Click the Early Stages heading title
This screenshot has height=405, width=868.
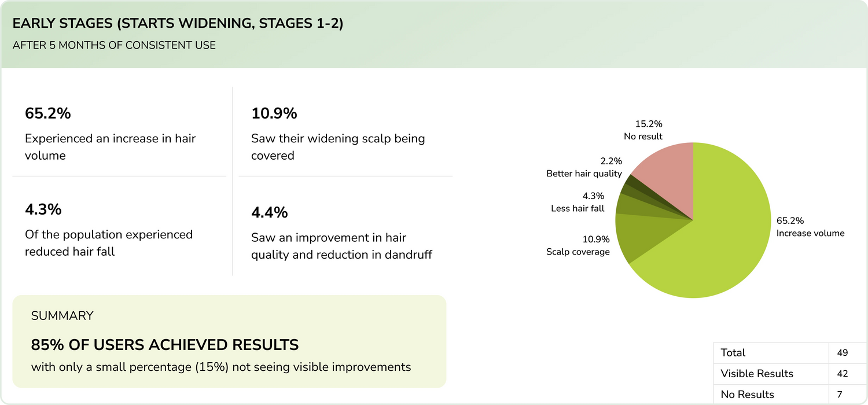click(178, 24)
